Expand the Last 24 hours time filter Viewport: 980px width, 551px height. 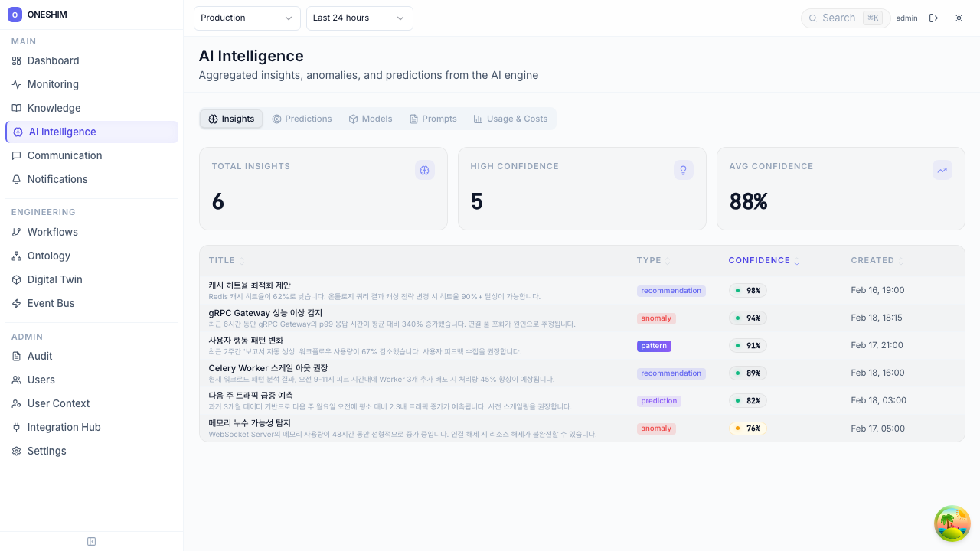pyautogui.click(x=359, y=18)
